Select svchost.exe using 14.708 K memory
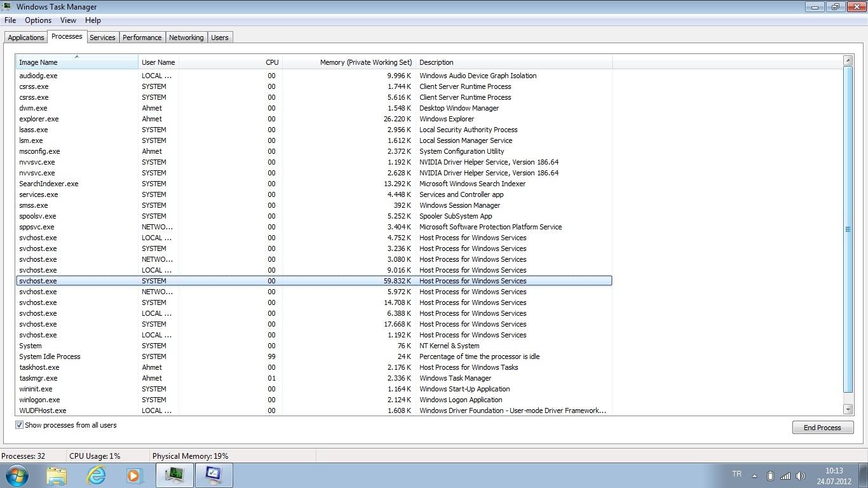Viewport: 868px width, 488px height. click(x=314, y=302)
